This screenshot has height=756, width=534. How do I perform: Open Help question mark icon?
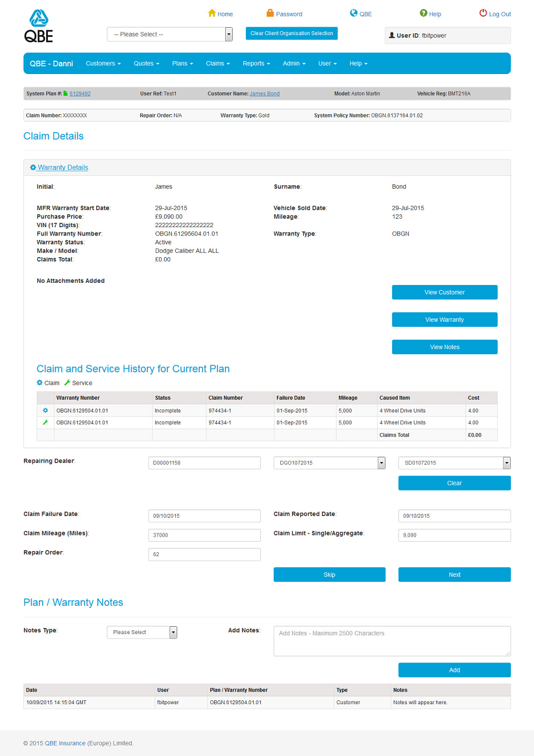[423, 13]
